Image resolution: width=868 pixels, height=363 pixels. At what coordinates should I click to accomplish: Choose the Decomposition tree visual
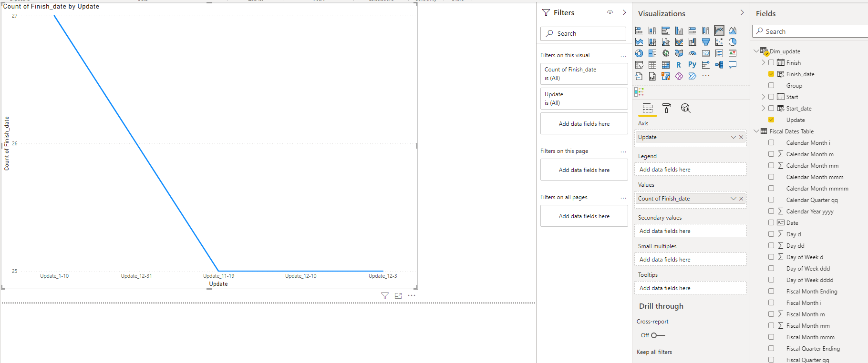(719, 65)
